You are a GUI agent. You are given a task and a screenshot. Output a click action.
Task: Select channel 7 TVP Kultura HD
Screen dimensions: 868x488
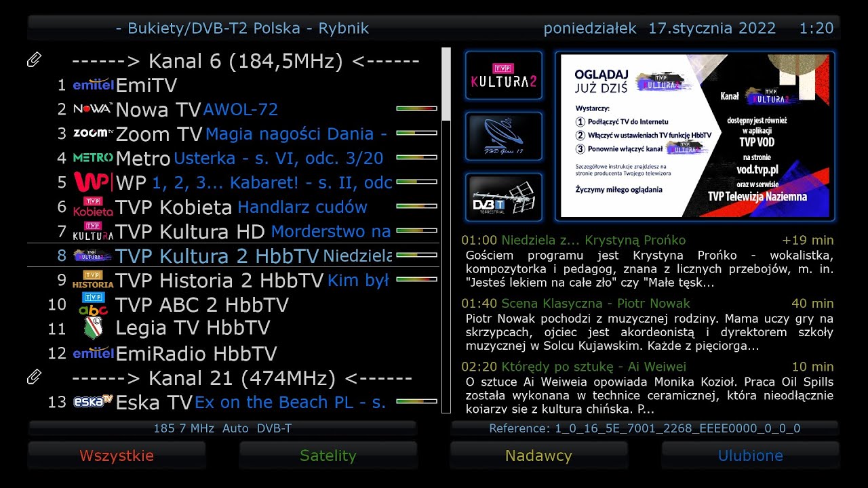pos(233,232)
